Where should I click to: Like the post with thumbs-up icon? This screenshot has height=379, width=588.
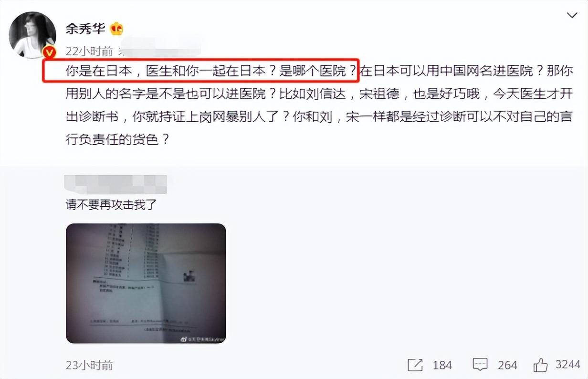540,365
